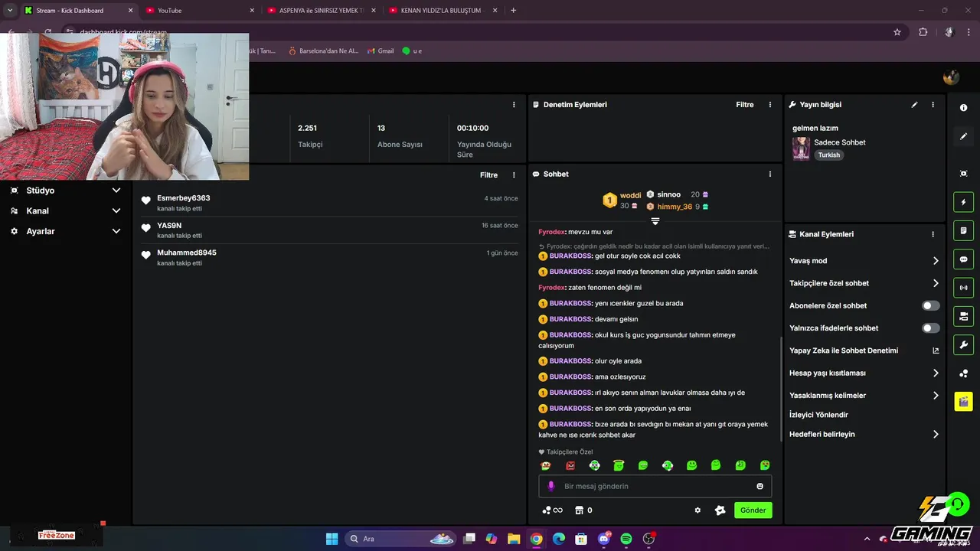Click the three-dots bubbles icon in right sidebar
980x551 pixels.
tap(963, 373)
